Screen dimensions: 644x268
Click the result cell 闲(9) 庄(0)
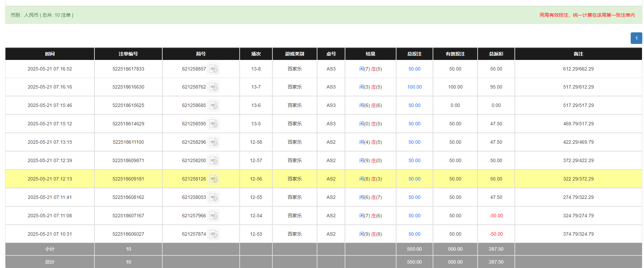[370, 161]
